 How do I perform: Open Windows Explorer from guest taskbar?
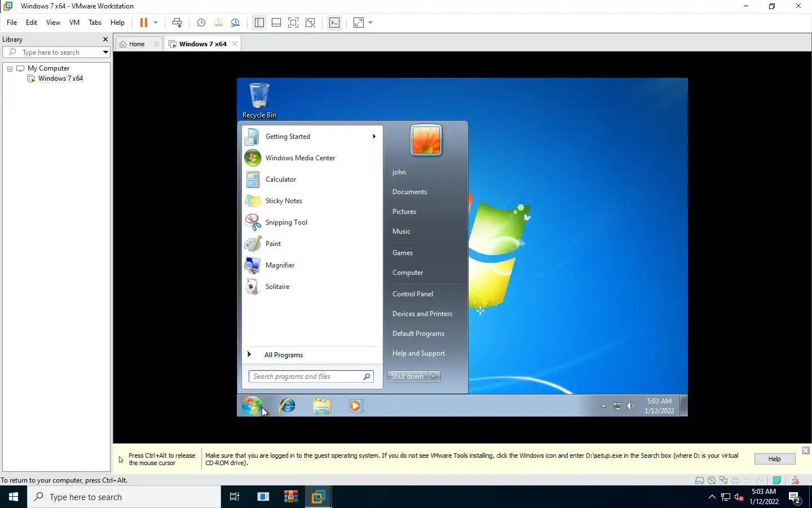click(322, 406)
